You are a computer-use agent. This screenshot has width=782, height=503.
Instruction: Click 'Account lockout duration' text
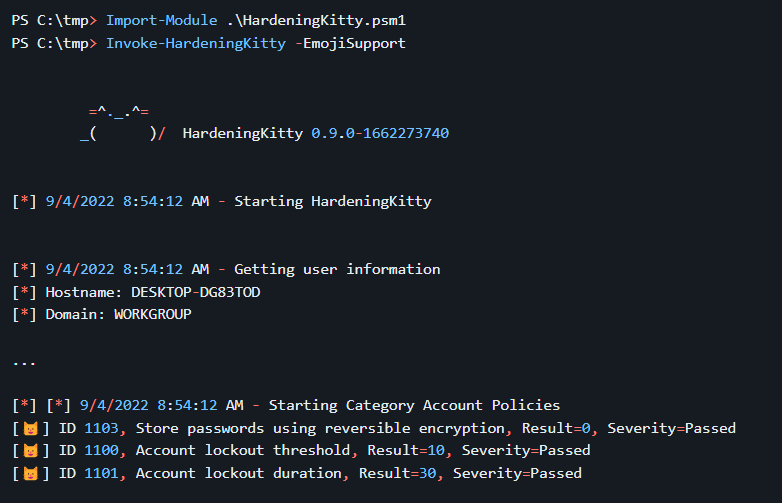point(238,473)
